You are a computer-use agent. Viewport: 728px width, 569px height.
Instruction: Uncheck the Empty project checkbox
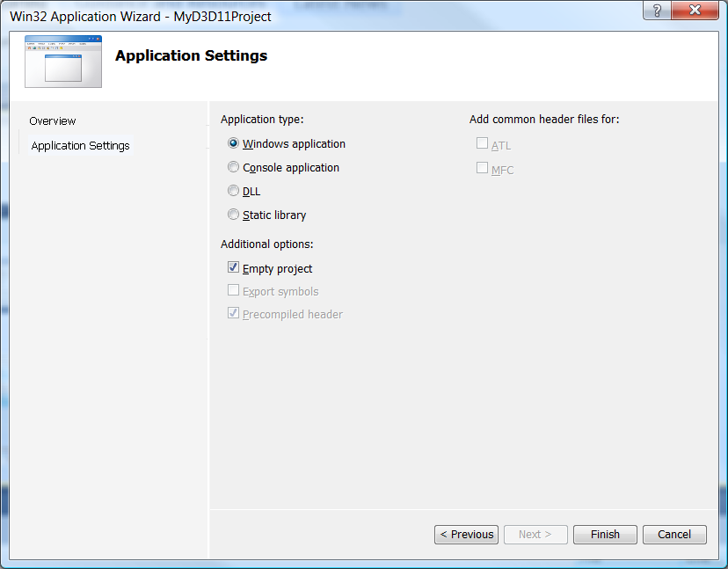coord(234,268)
